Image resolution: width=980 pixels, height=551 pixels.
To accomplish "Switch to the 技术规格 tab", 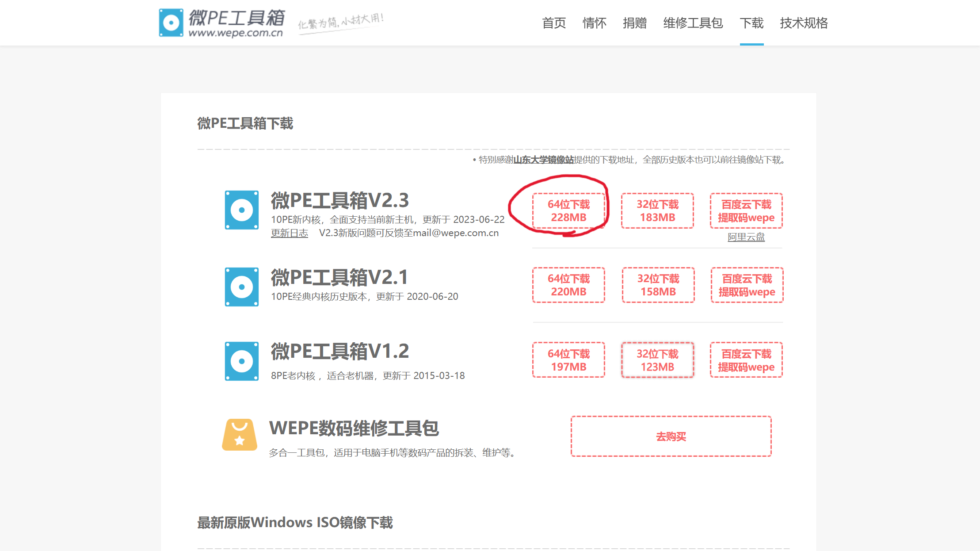I will point(804,23).
